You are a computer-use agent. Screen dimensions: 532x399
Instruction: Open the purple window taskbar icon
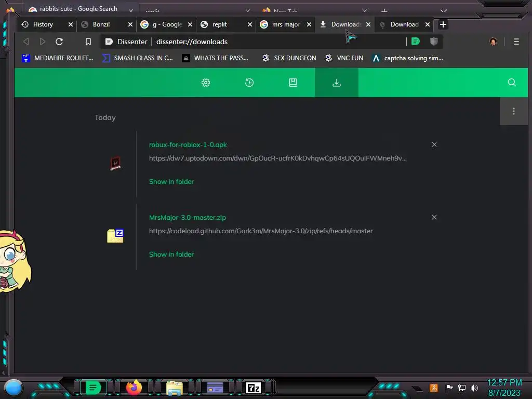click(x=215, y=388)
